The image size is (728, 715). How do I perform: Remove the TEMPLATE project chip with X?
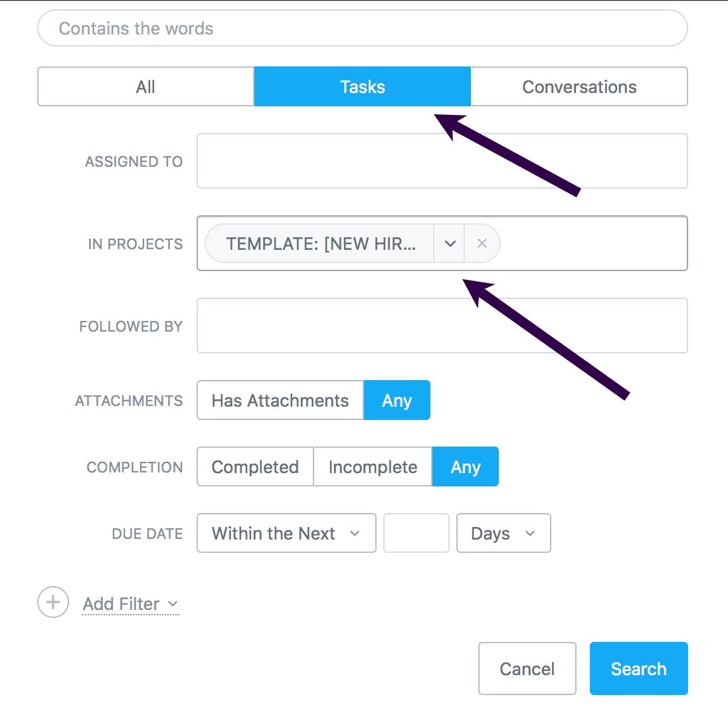click(482, 243)
